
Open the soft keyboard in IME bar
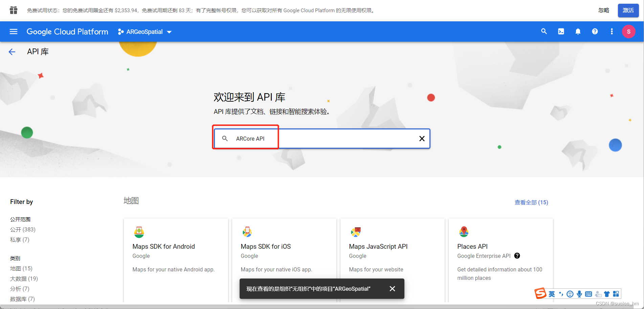[x=589, y=294]
